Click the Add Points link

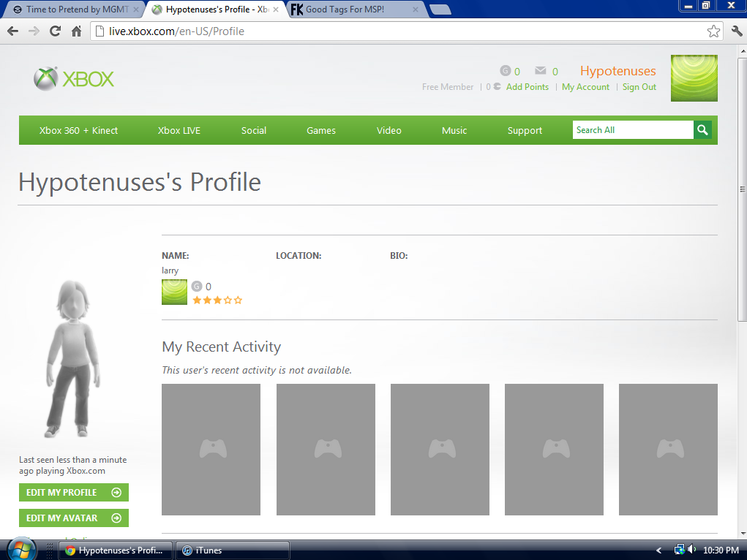click(528, 87)
